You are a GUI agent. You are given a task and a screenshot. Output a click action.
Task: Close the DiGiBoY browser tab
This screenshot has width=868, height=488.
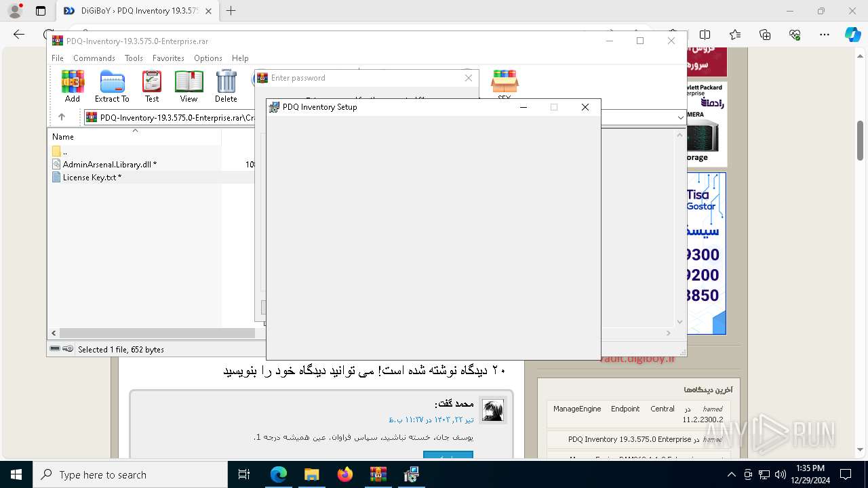(208, 11)
